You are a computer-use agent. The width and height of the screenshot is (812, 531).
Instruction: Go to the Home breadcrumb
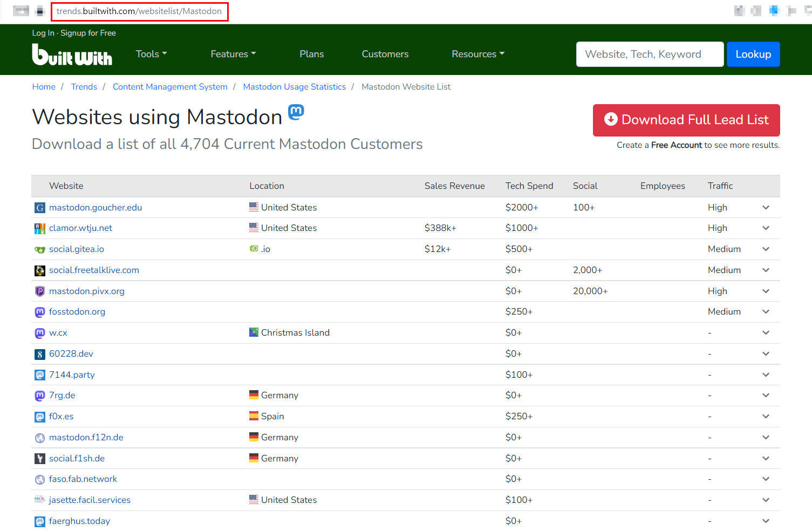[44, 87]
